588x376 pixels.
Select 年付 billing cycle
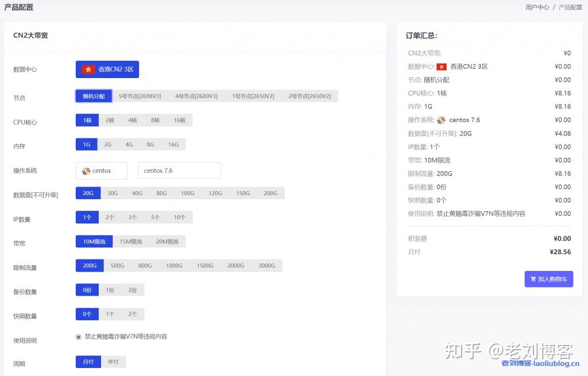point(113,362)
